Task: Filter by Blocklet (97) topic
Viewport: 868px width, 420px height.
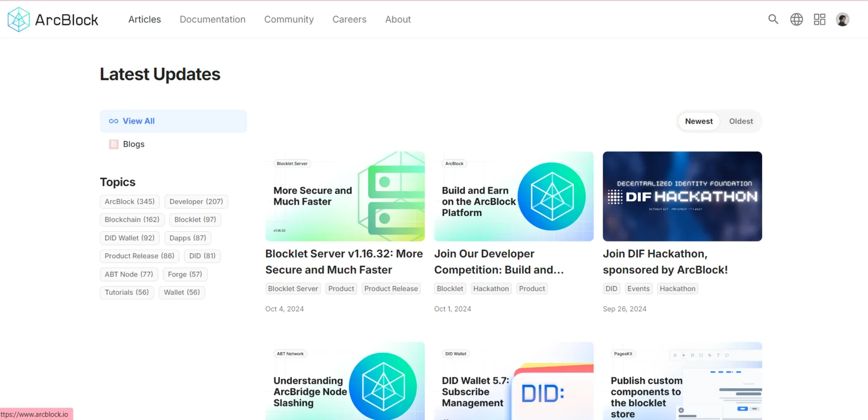Action: coord(195,220)
